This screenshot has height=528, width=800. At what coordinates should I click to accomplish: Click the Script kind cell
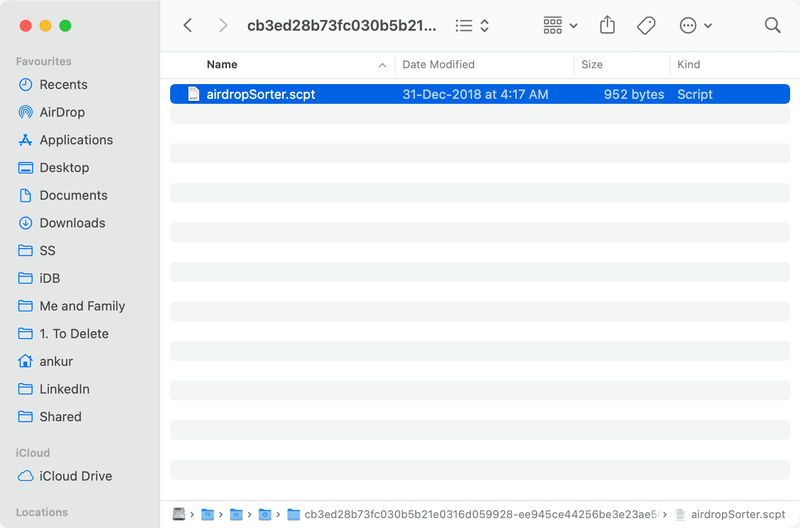(694, 94)
